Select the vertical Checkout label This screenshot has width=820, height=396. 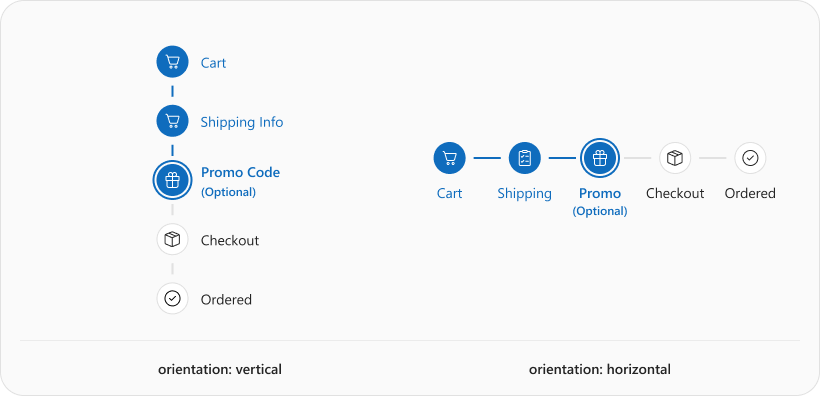pyautogui.click(x=230, y=241)
